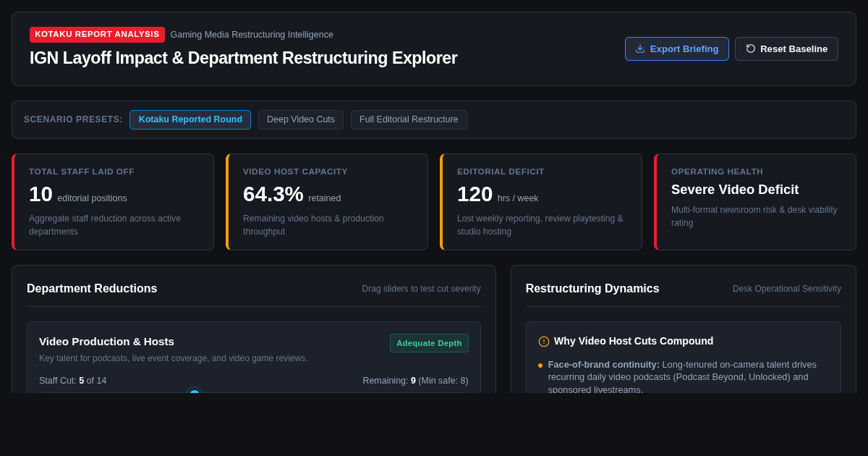Click the page title IGN Layoff Impact
Viewport: 868px width, 456px height.
pos(243,58)
